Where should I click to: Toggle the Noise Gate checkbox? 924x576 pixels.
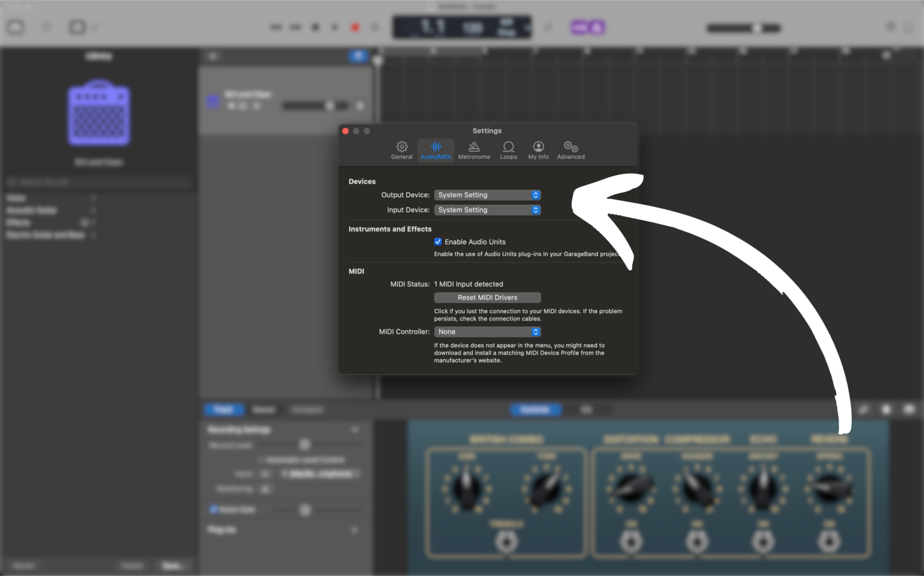pos(214,510)
